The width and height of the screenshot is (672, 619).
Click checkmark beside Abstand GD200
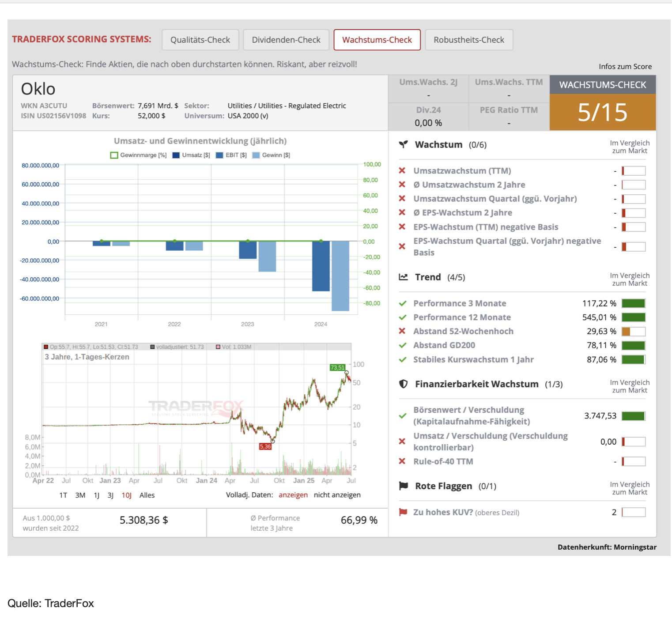[403, 345]
